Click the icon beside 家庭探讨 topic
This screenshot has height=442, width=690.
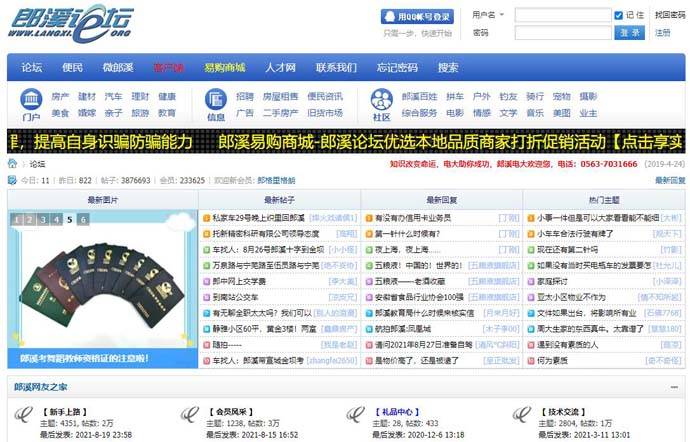[531, 281]
